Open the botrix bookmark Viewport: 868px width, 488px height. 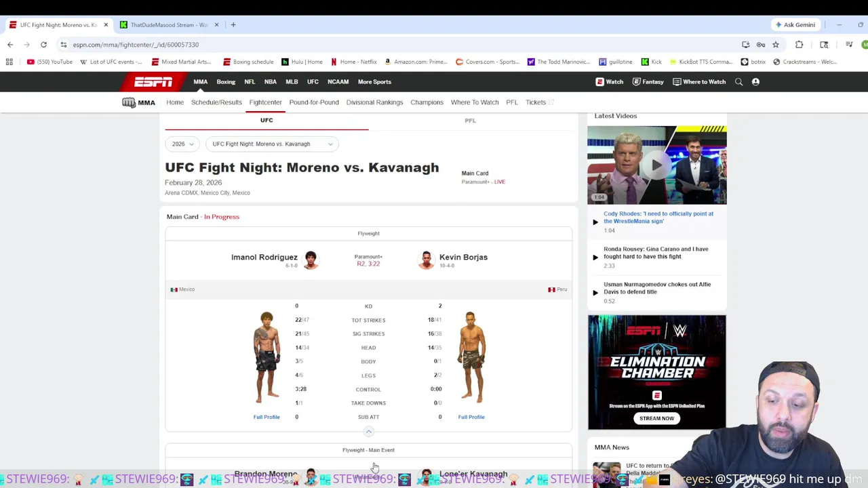click(753, 62)
